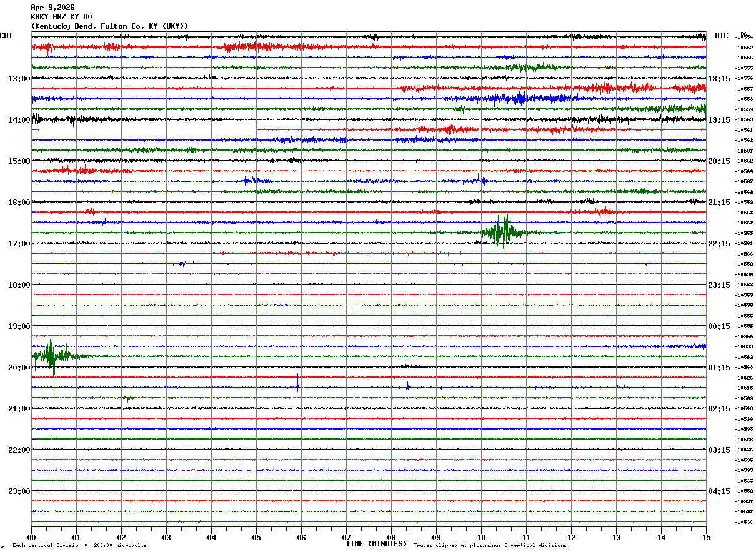
Task: Click the KBKY HNZ KY 00 station header
Action: (61, 17)
